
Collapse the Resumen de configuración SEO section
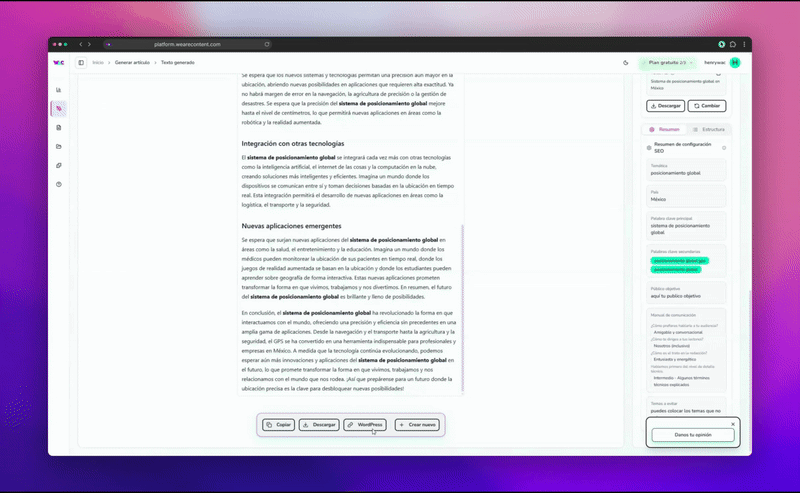pyautogui.click(x=724, y=148)
